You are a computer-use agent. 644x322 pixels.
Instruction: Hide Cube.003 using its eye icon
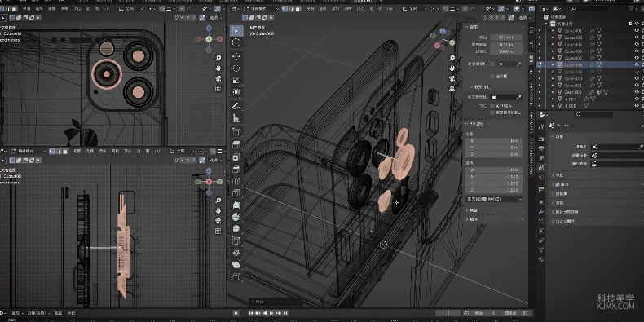[x=637, y=37]
